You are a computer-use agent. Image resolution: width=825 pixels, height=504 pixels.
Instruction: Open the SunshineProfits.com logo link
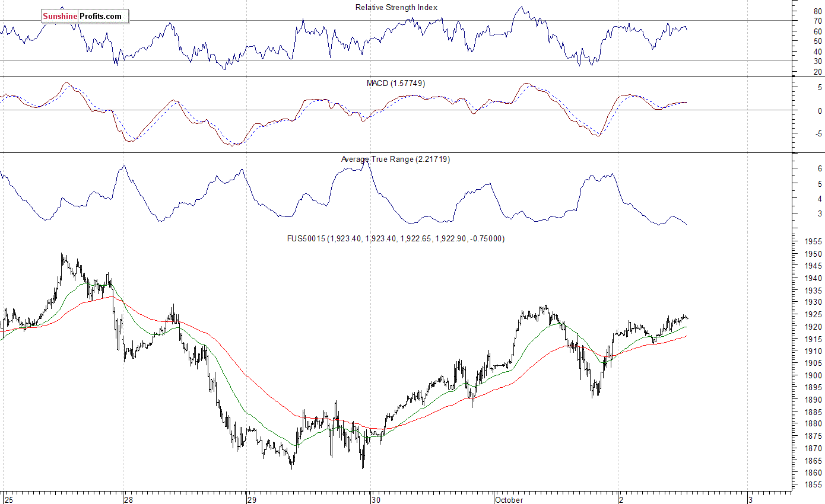click(85, 17)
